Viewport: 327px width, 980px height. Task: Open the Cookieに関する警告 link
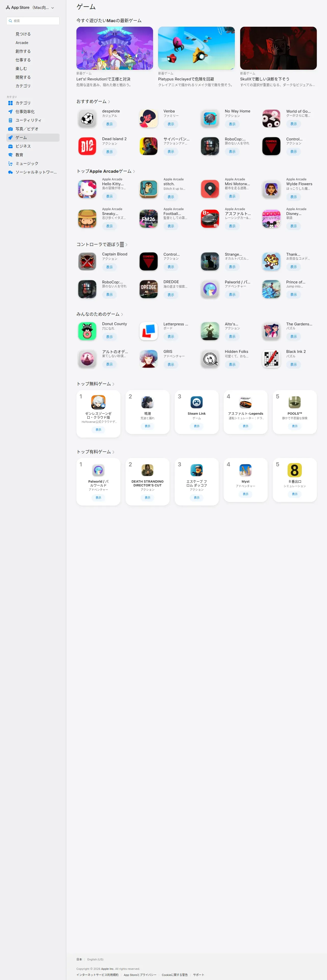(175, 975)
